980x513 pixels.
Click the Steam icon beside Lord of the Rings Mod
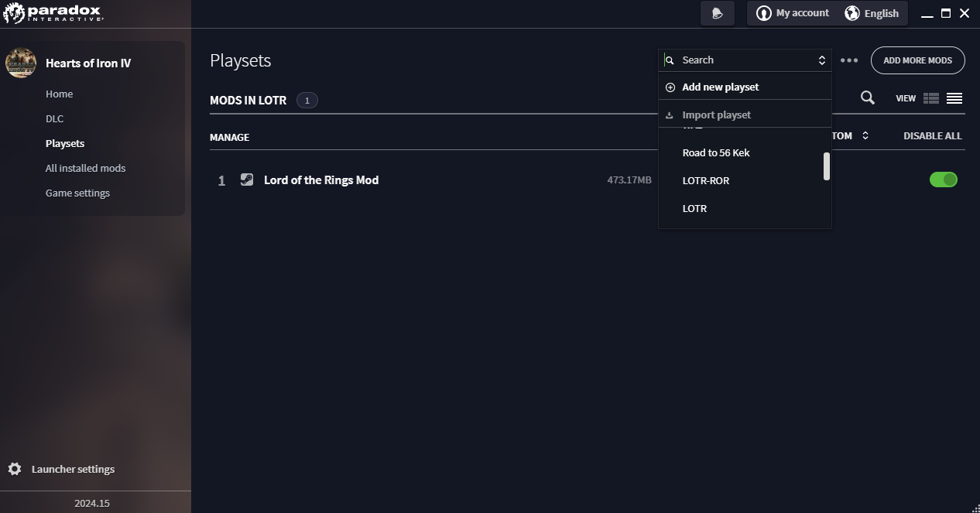click(x=247, y=180)
